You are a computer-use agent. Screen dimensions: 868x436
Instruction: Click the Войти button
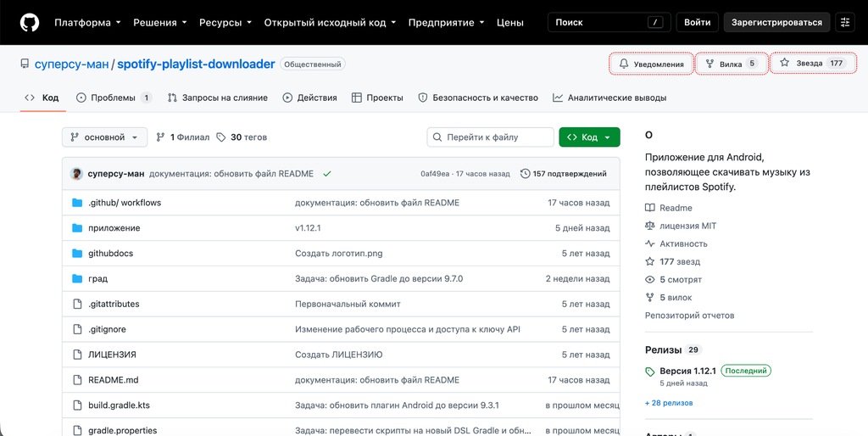coord(698,23)
